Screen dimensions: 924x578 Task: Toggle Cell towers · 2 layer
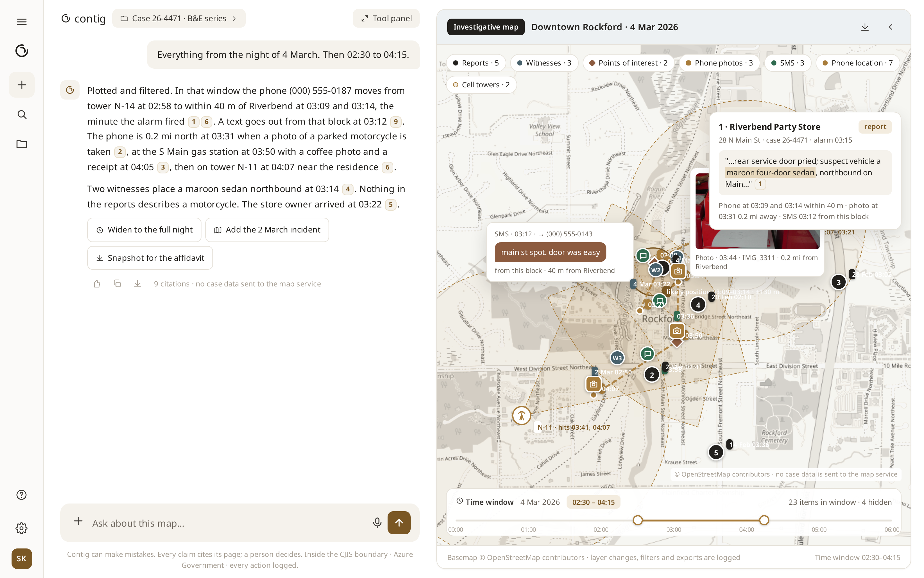482,84
